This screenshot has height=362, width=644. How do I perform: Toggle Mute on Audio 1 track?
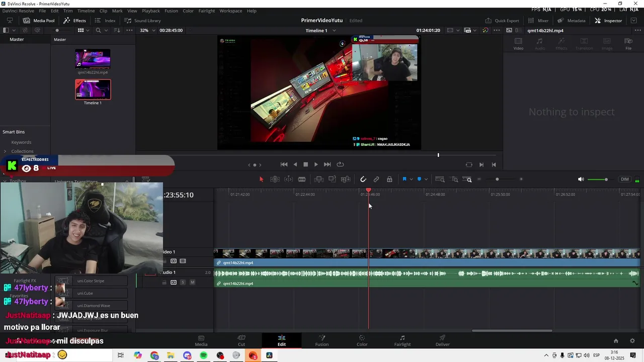pos(192,283)
